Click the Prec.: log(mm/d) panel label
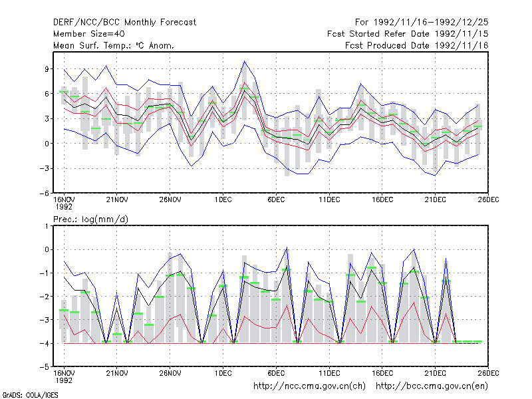The image size is (532, 399). click(90, 219)
